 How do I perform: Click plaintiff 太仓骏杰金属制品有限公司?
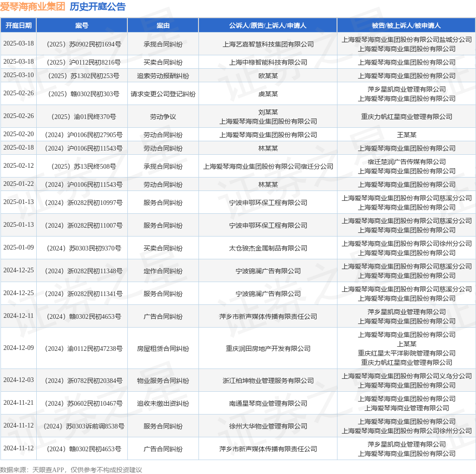(268, 248)
